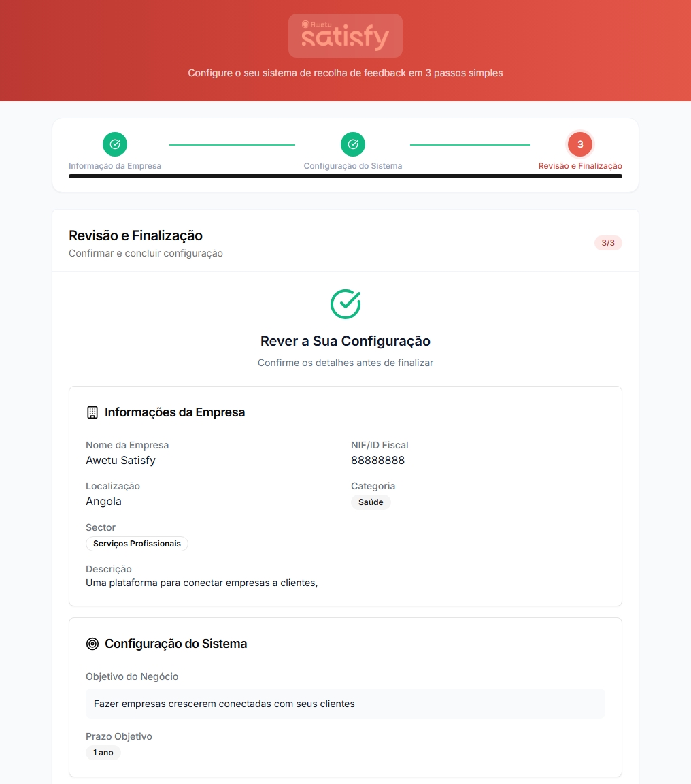Select step 3 circle Revisão e Finalização
This screenshot has height=784, width=691.
tap(580, 144)
